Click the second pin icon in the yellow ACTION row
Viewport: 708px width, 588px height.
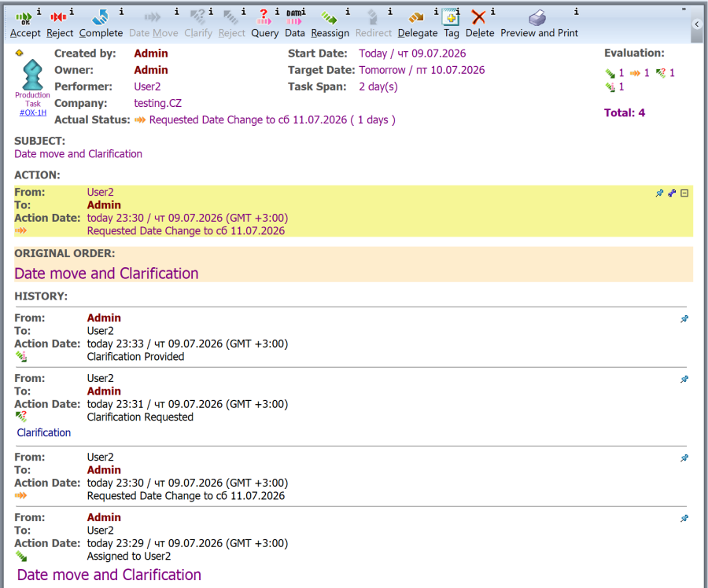coord(672,193)
